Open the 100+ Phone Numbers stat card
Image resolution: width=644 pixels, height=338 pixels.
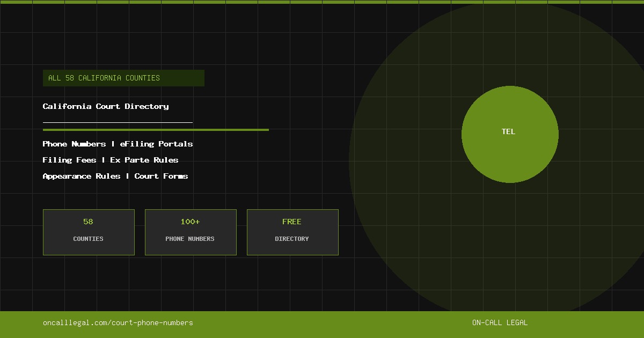point(191,232)
